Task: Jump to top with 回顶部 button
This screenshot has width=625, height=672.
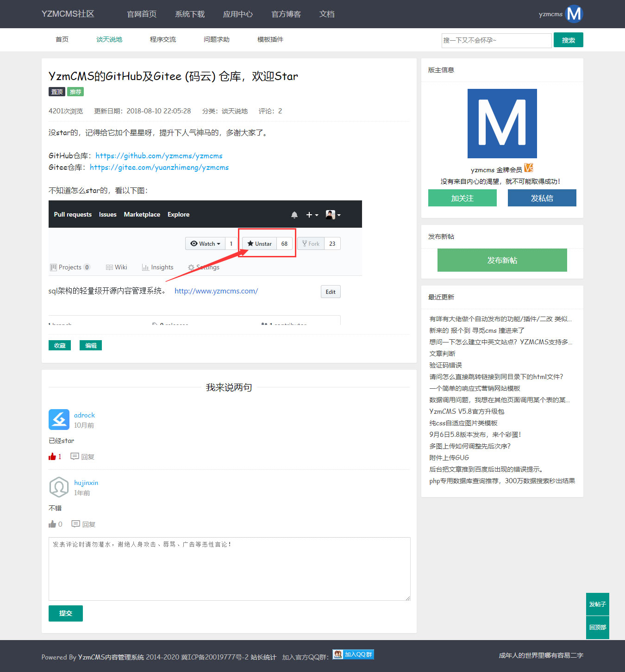Action: [597, 628]
